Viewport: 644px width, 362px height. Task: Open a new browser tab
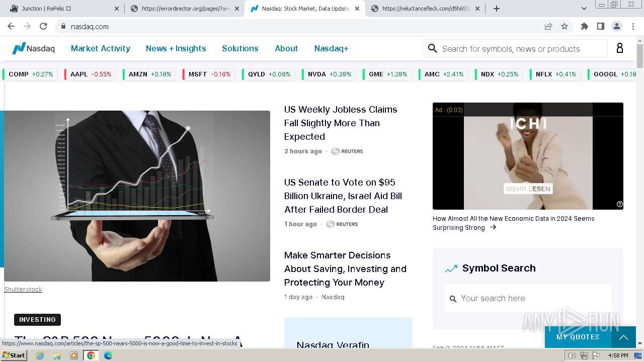497,9
